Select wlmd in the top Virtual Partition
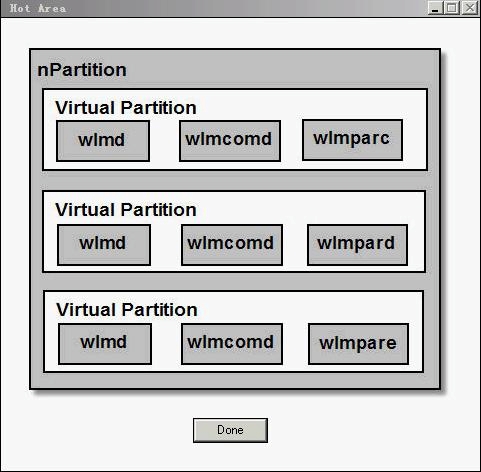This screenshot has width=481, height=472. 103,141
